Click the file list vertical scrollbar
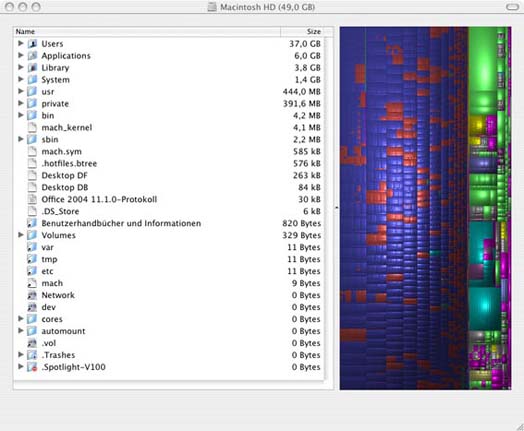524x431 pixels. tap(329, 208)
